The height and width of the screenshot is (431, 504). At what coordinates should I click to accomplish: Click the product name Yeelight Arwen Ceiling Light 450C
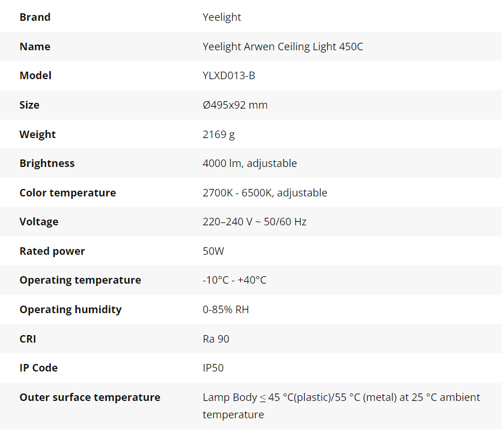pyautogui.click(x=283, y=47)
